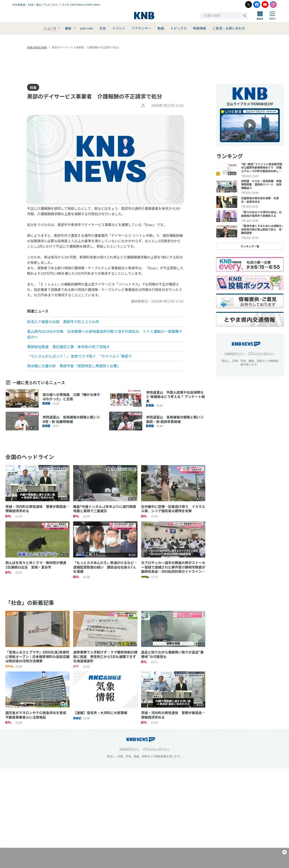Screen dimensions: 289x868
Task: Open headline 元プロサッカー選手の教諭
Action: pyautogui.click(x=173, y=550)
